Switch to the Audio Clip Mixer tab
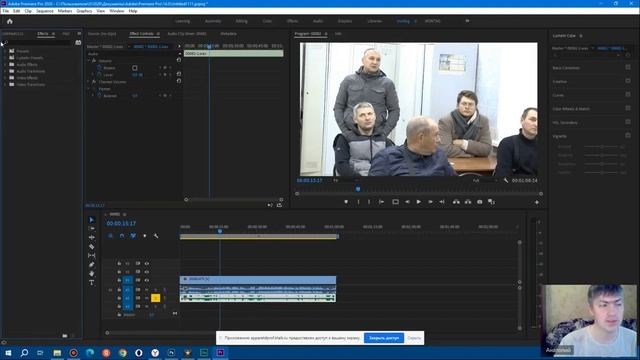640x360 pixels. (187, 34)
